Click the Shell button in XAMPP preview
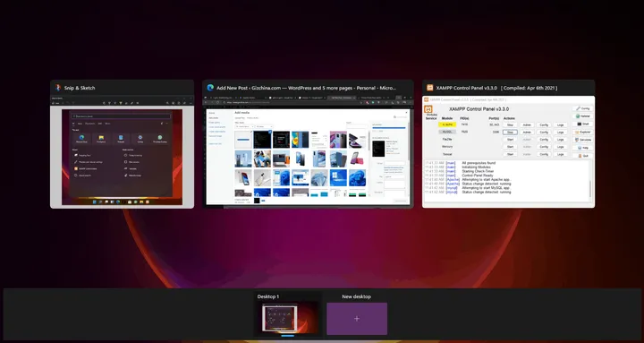Image resolution: width=644 pixels, height=343 pixels. pos(583,124)
